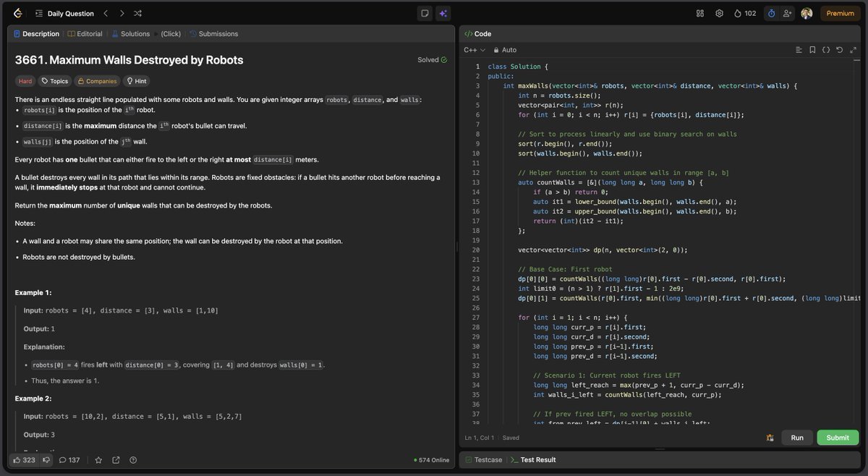Viewport: 868px width, 476px height.
Task: Click the Run button
Action: 797,438
